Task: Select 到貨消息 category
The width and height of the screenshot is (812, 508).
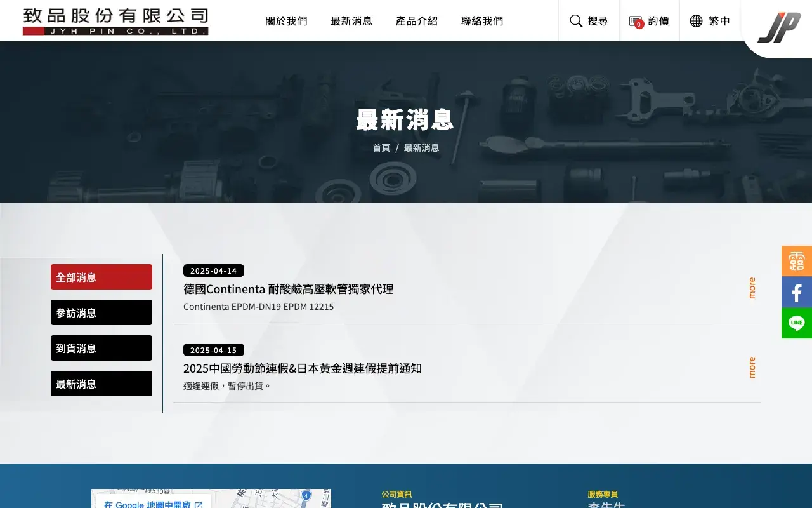Action: [101, 348]
